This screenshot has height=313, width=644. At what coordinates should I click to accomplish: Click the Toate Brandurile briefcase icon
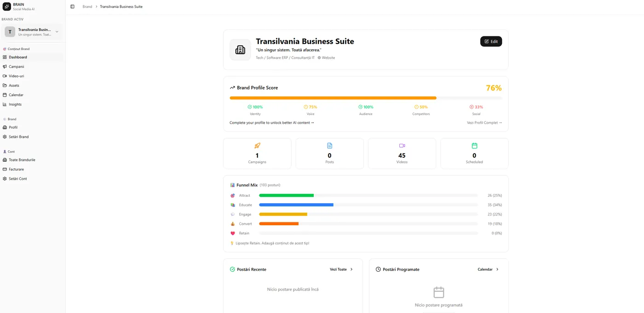click(x=5, y=160)
